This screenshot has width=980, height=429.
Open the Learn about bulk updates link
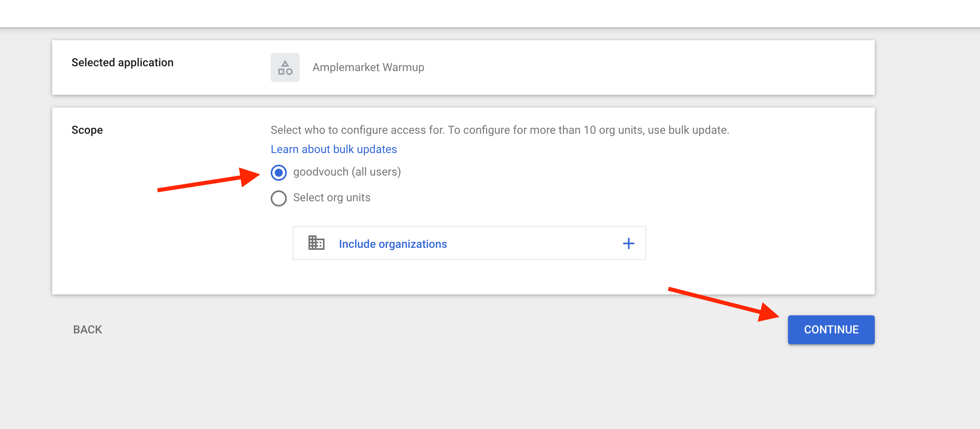click(334, 149)
